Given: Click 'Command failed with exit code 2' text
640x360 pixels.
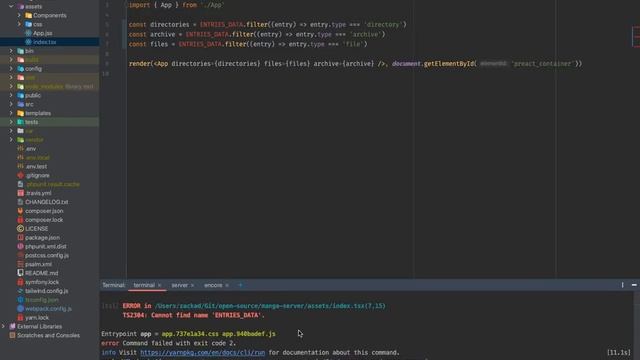Looking at the screenshot, I should click(179, 343).
